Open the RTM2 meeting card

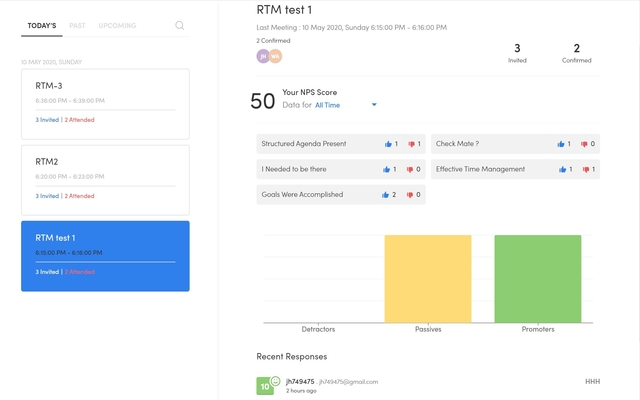pyautogui.click(x=105, y=180)
